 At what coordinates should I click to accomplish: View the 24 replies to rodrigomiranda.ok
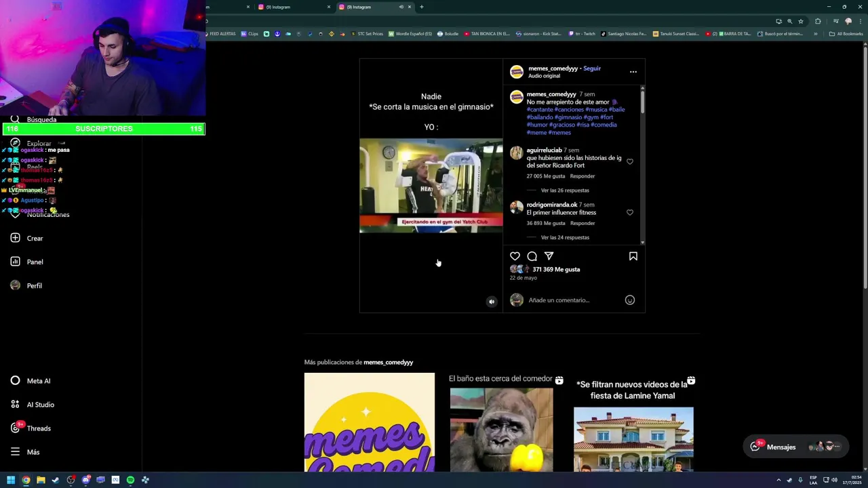(x=565, y=237)
